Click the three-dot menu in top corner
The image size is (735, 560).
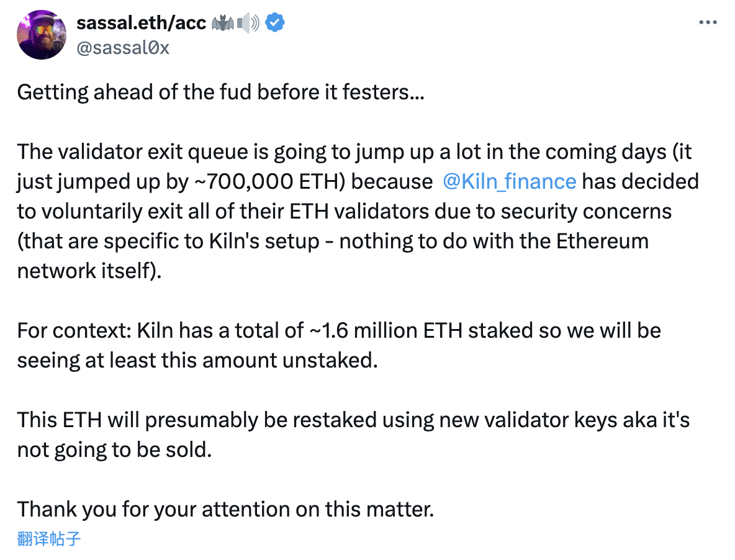click(708, 22)
